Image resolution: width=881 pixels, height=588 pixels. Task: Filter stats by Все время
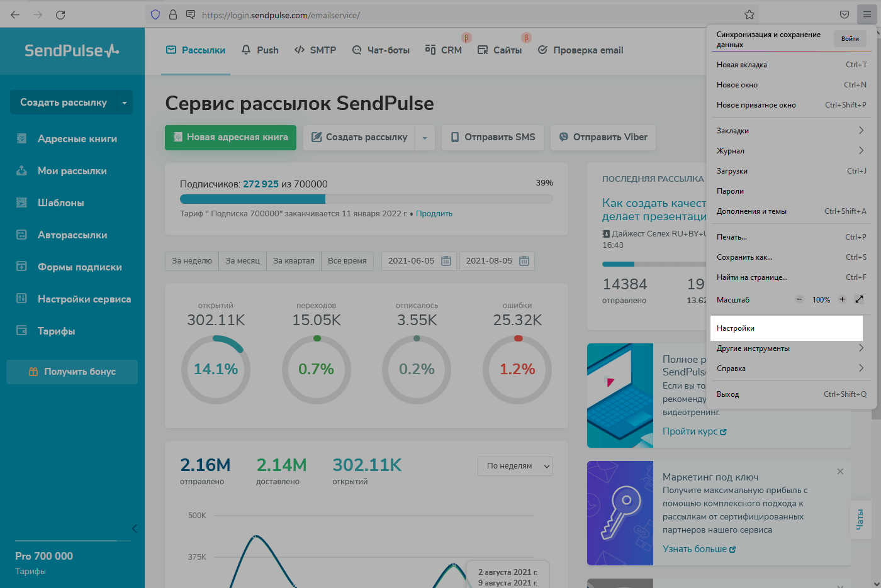[x=347, y=261]
